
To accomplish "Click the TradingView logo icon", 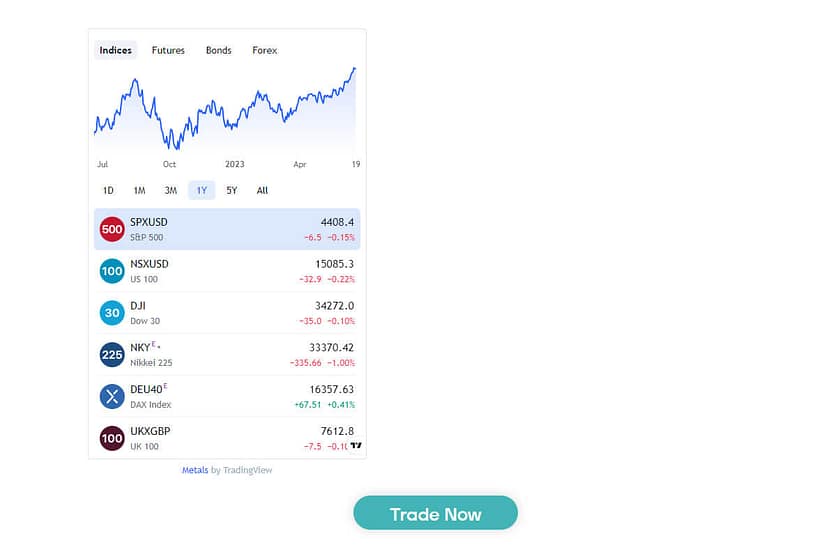I will (356, 445).
